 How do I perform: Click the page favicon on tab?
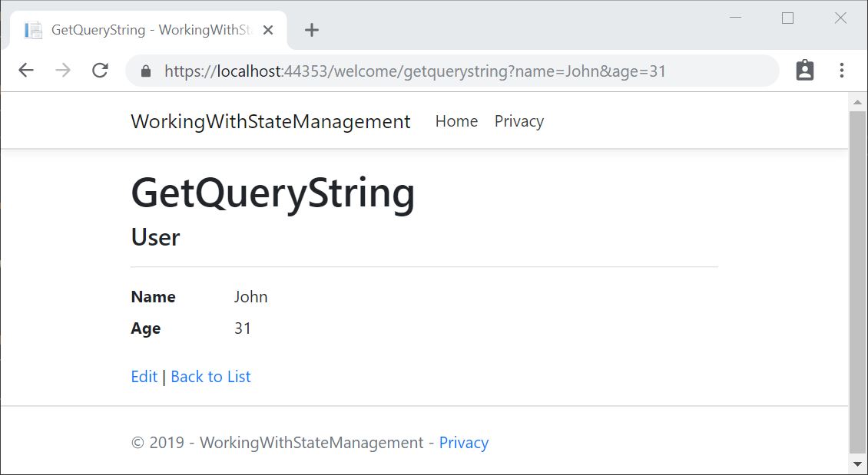33,30
